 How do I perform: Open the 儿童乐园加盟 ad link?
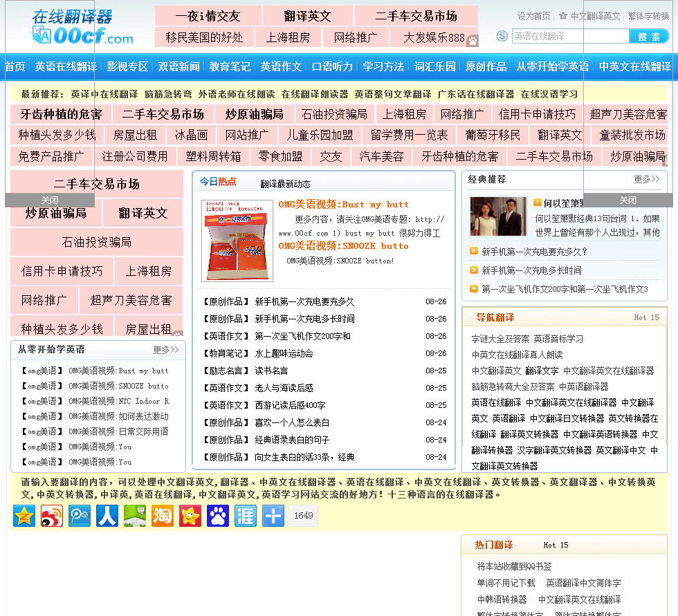tap(320, 136)
